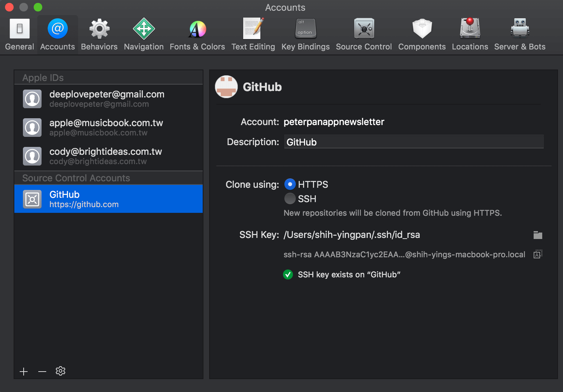Click the folder icon to choose SSH key

pyautogui.click(x=538, y=235)
